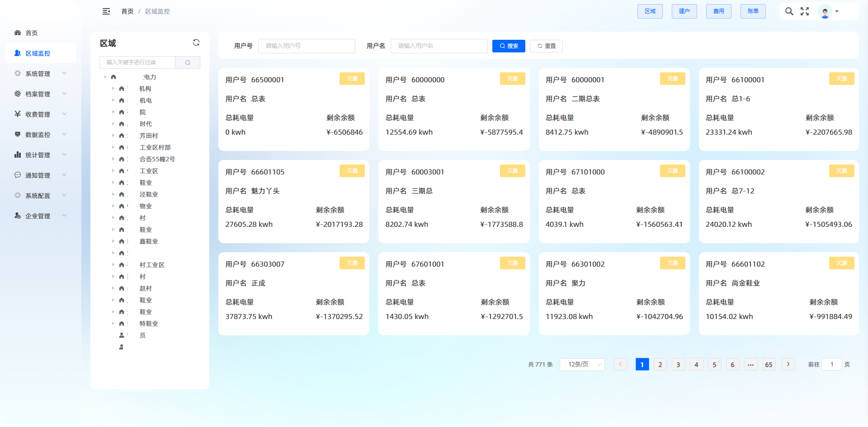This screenshot has width=868, height=427.
Task: Click the header search magnifier icon
Action: coord(789,11)
